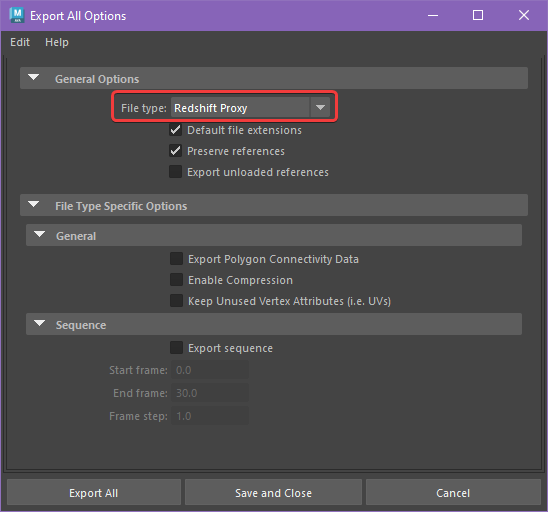Turn on Export sequence

(176, 348)
